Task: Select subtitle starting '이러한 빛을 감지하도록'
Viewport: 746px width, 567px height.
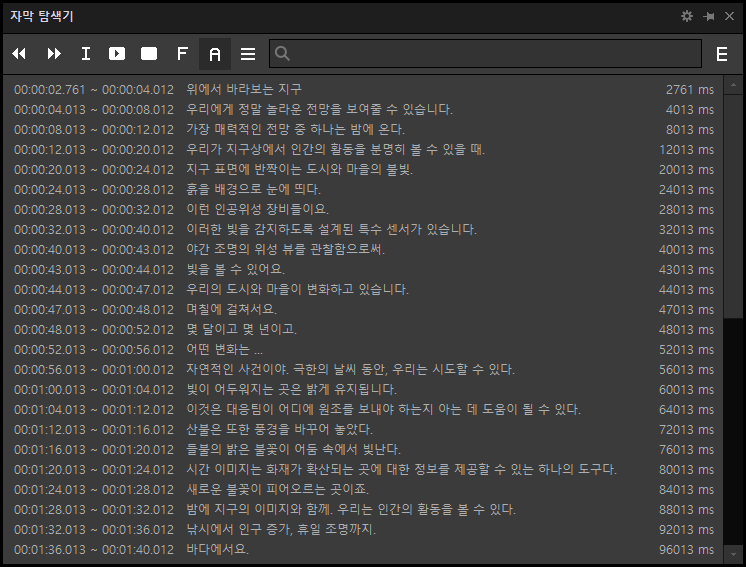Action: 332,229
